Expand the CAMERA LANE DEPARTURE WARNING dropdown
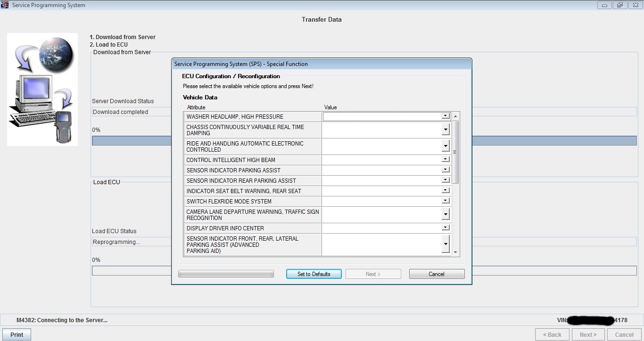The width and height of the screenshot is (644, 341). (x=446, y=214)
